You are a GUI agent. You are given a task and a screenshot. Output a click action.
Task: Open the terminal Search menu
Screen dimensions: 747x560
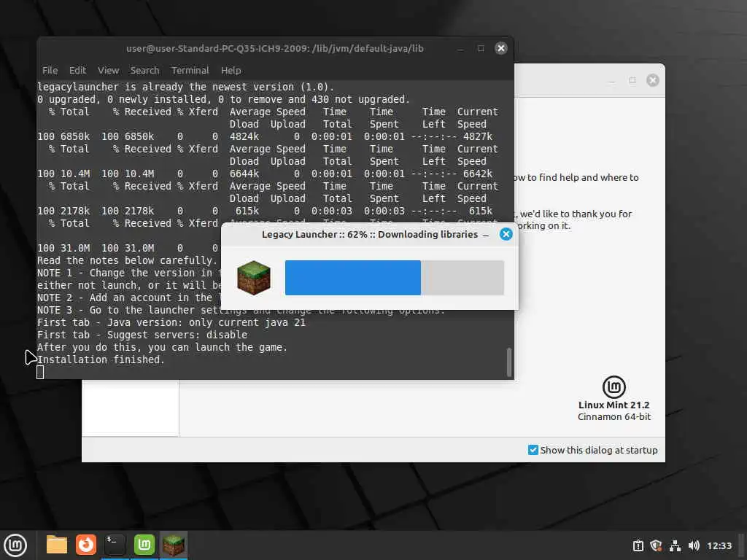point(145,71)
